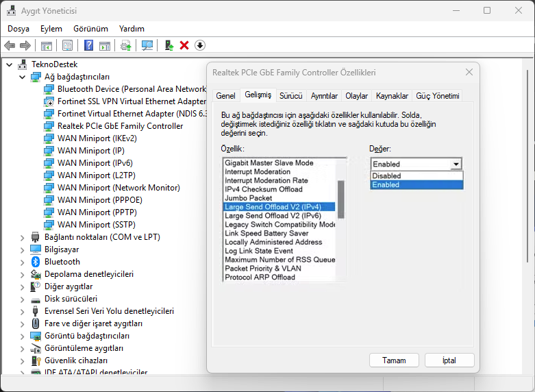
Task: Expand Bağlantı noktaları (COM ve LPT)
Action: coord(23,237)
